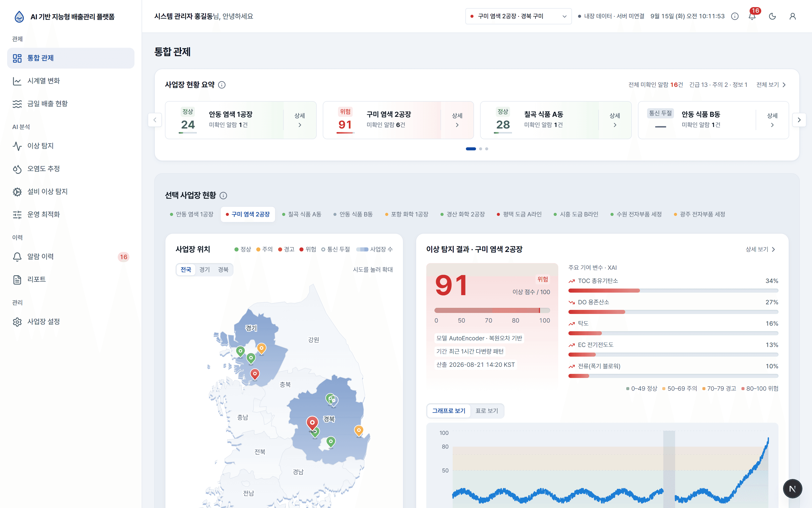Open 알람 이력 menu item
The height and width of the screenshot is (508, 812).
[71, 257]
